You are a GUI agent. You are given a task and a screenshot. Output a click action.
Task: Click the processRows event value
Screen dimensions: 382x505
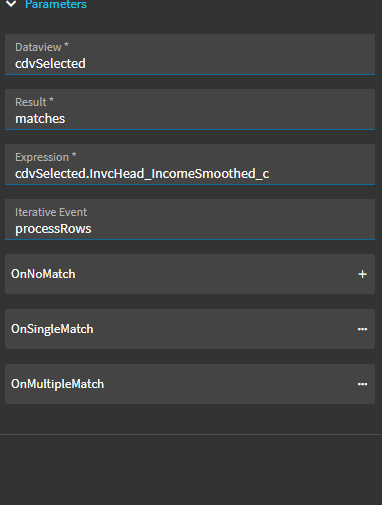tap(53, 229)
